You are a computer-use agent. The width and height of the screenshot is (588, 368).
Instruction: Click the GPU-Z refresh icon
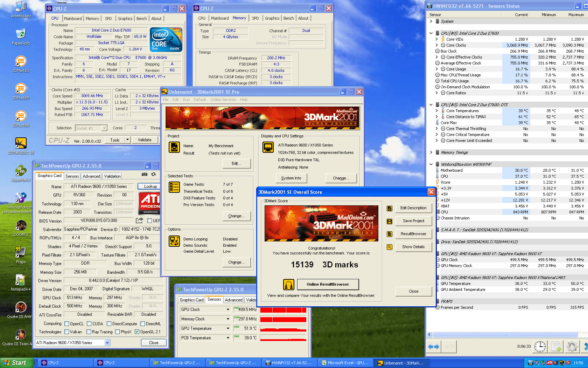(153, 174)
